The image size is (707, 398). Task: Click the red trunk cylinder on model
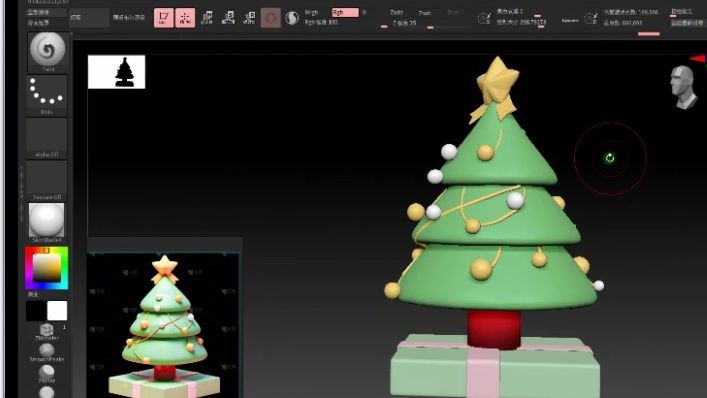pyautogui.click(x=494, y=329)
